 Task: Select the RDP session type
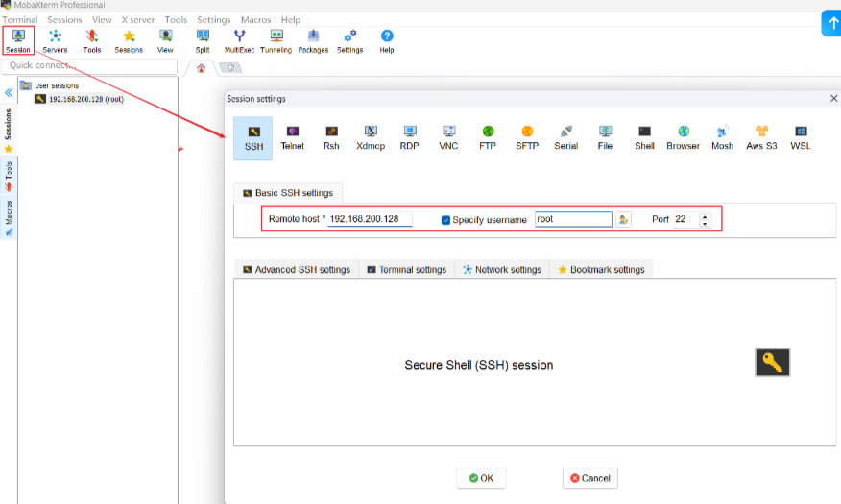(x=409, y=137)
